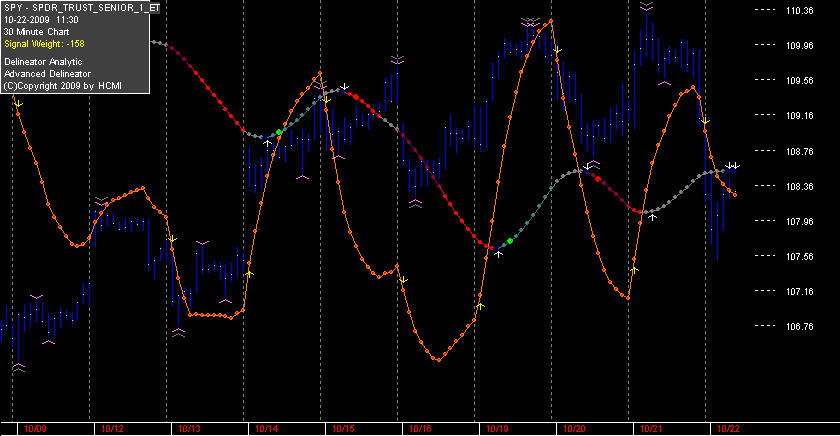
Task: Click yellow down arrow below info box
Action: (x=19, y=103)
